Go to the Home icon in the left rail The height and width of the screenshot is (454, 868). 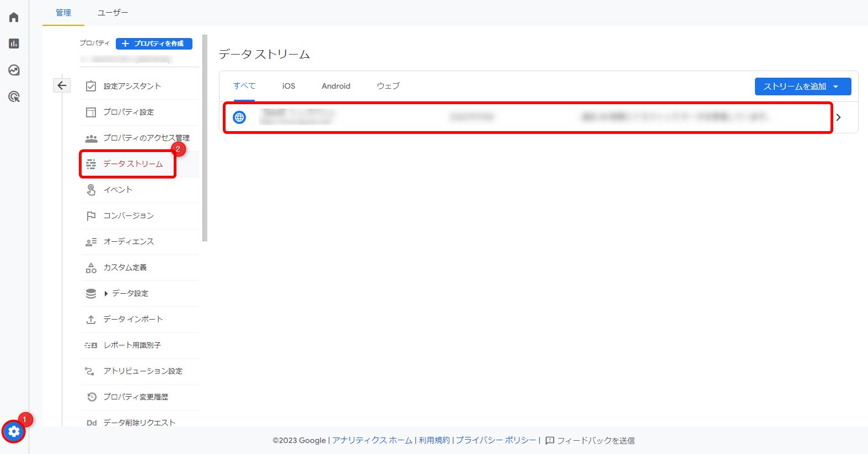point(14,17)
